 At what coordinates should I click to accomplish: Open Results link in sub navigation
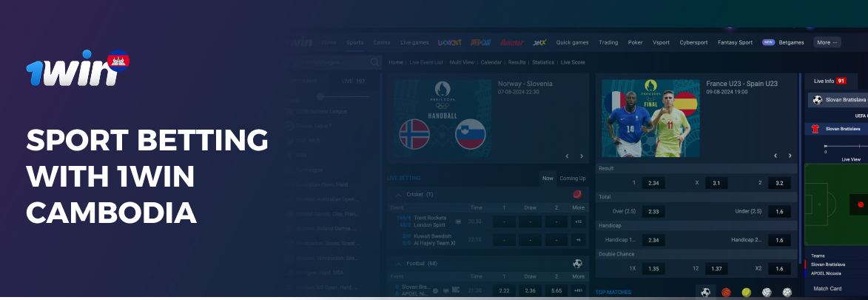[517, 63]
